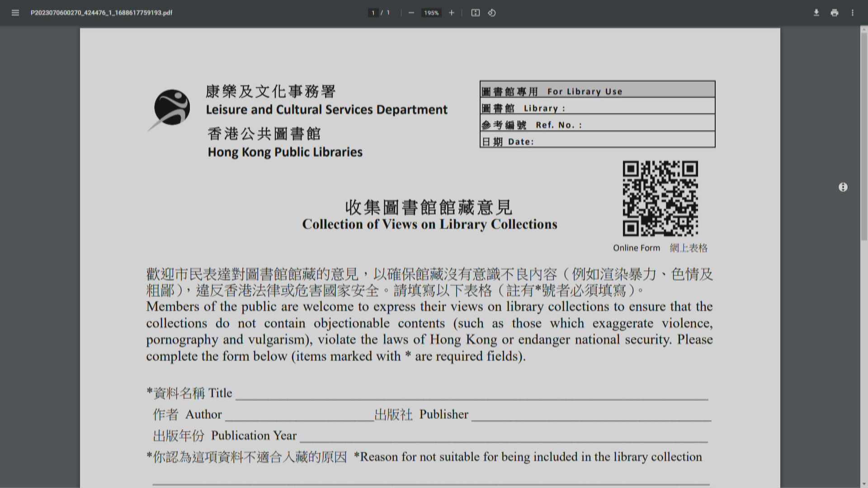Click the PDF file name in toolbar
The height and width of the screenshot is (488, 868).
tap(101, 13)
